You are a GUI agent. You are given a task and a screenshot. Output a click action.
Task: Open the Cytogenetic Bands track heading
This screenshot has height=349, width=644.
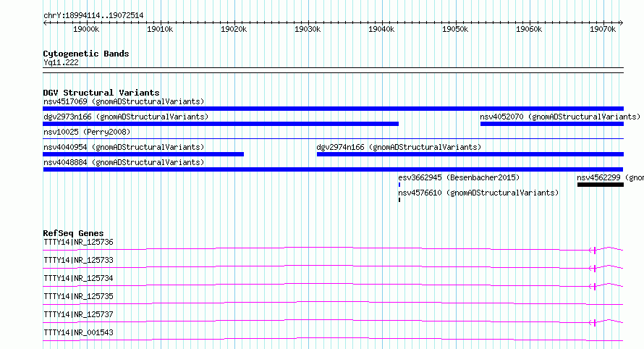click(x=86, y=54)
